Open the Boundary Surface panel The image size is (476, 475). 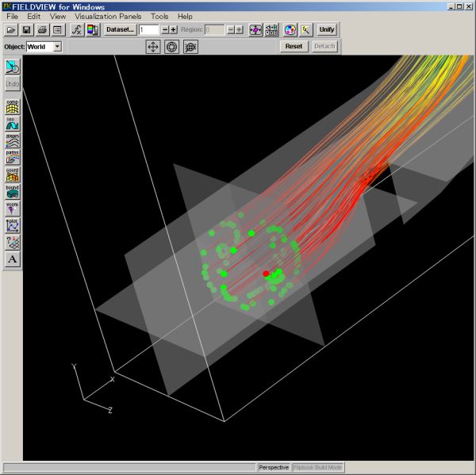13,191
